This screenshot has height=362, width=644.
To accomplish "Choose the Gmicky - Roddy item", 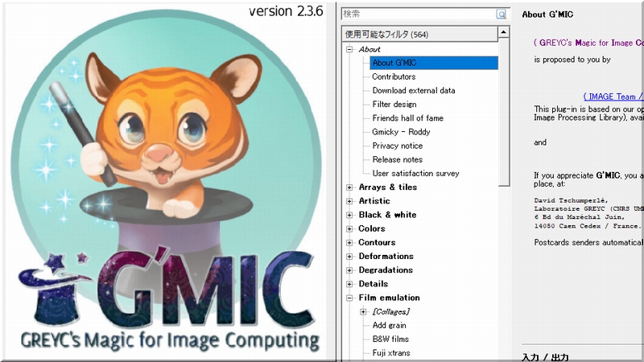I will (x=401, y=132).
